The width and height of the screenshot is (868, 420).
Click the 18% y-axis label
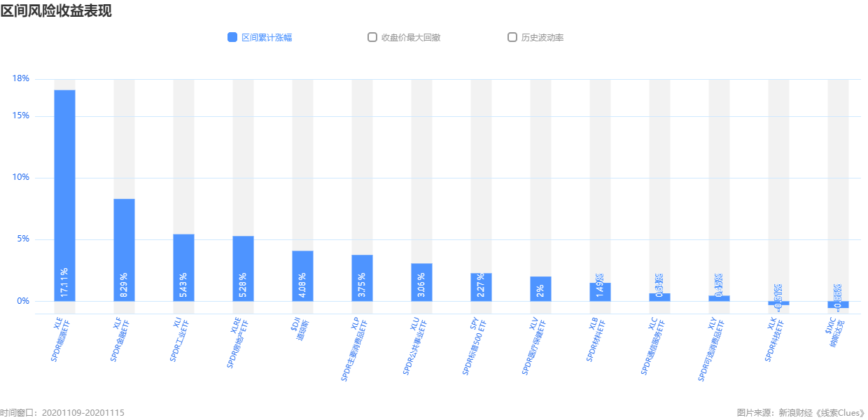(x=21, y=78)
